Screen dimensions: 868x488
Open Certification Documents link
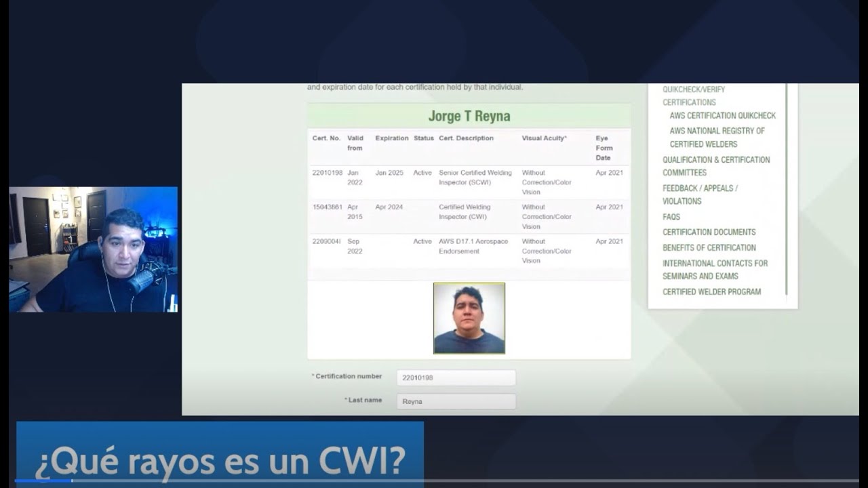tap(709, 232)
